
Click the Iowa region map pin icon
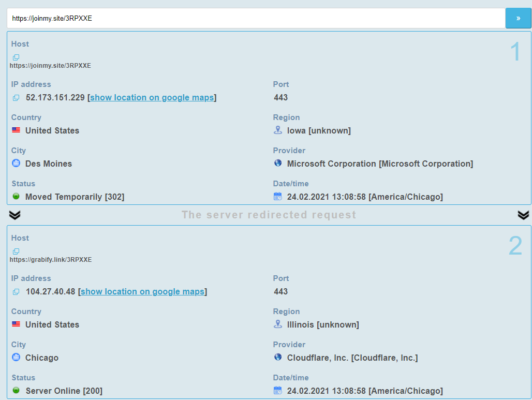278,130
